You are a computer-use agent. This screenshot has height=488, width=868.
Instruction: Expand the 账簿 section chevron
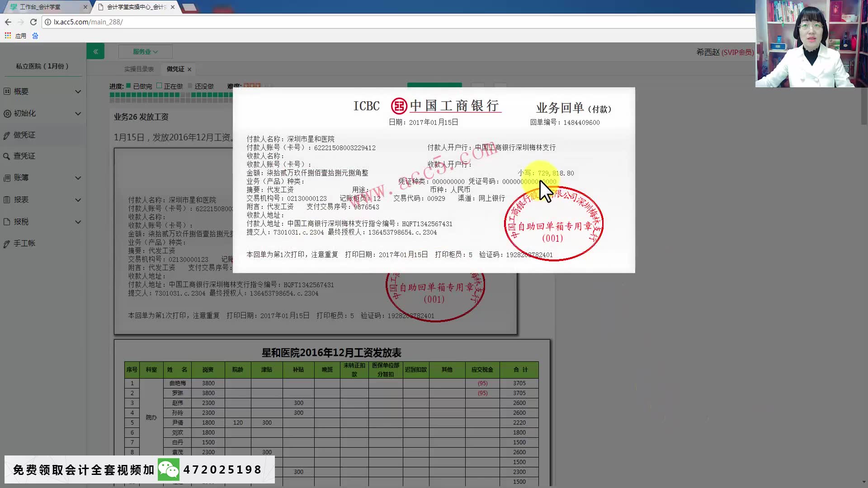[x=78, y=178]
